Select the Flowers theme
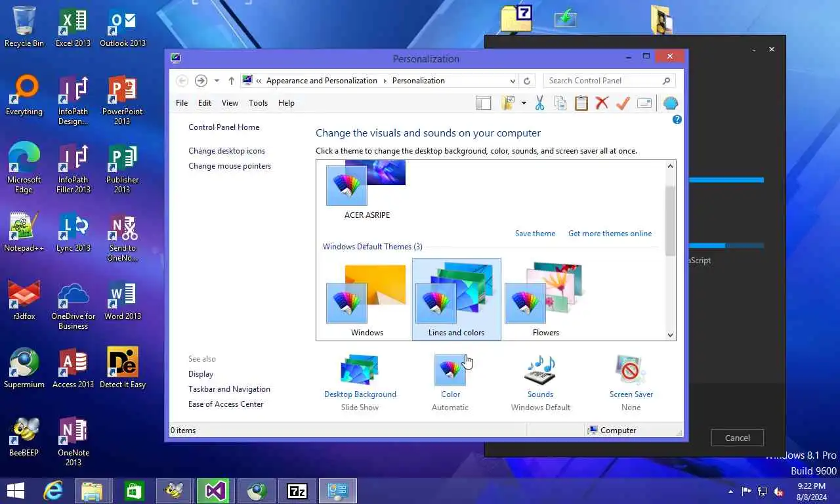 click(x=546, y=300)
